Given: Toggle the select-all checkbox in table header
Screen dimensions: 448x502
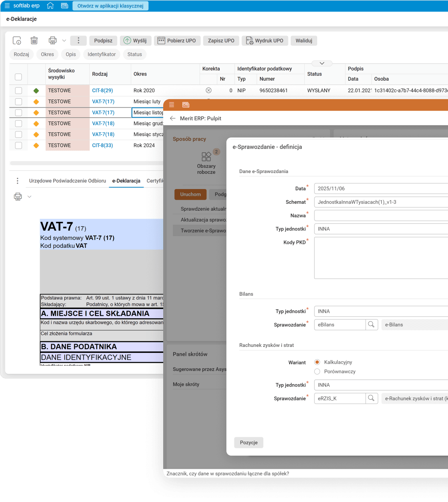Looking at the screenshot, I should pyautogui.click(x=18, y=77).
